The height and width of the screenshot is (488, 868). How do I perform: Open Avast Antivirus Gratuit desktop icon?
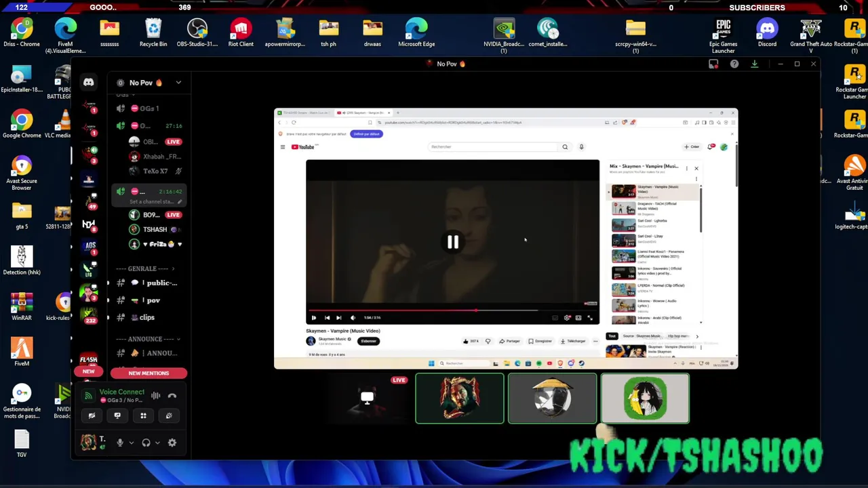point(854,173)
